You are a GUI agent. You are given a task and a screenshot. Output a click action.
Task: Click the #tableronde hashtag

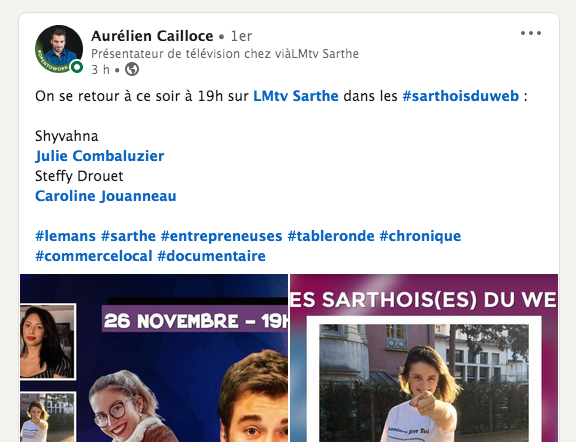(331, 236)
